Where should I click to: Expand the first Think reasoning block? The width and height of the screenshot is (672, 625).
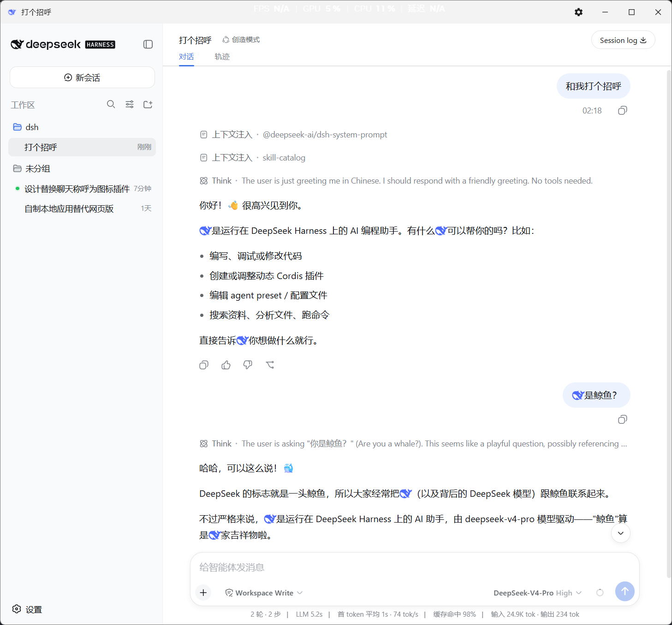(x=396, y=181)
